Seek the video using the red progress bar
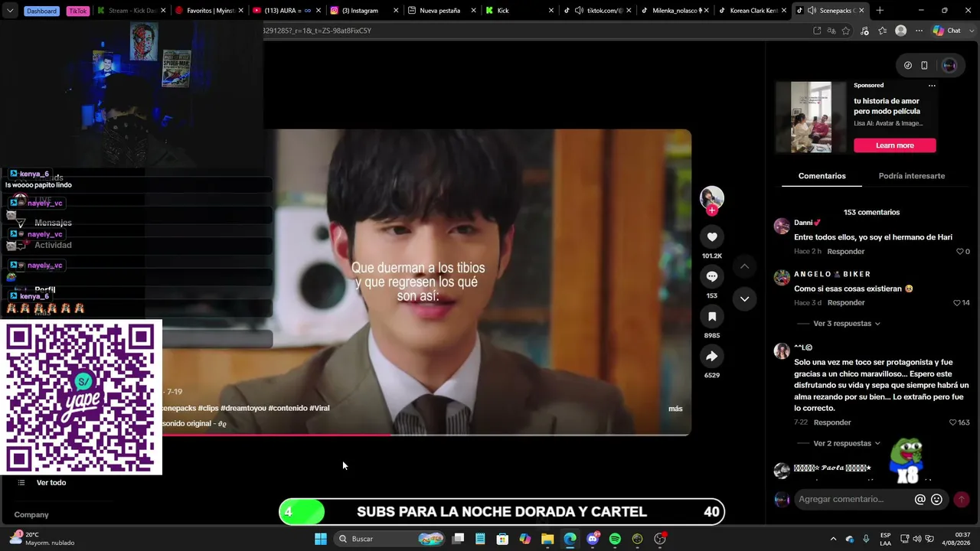This screenshot has height=551, width=980. pos(426,435)
